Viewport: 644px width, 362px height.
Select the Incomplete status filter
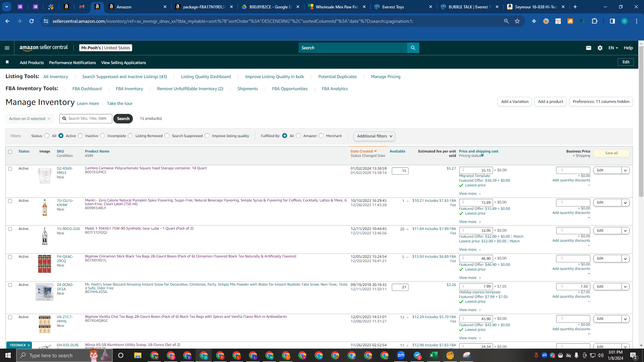(103, 136)
